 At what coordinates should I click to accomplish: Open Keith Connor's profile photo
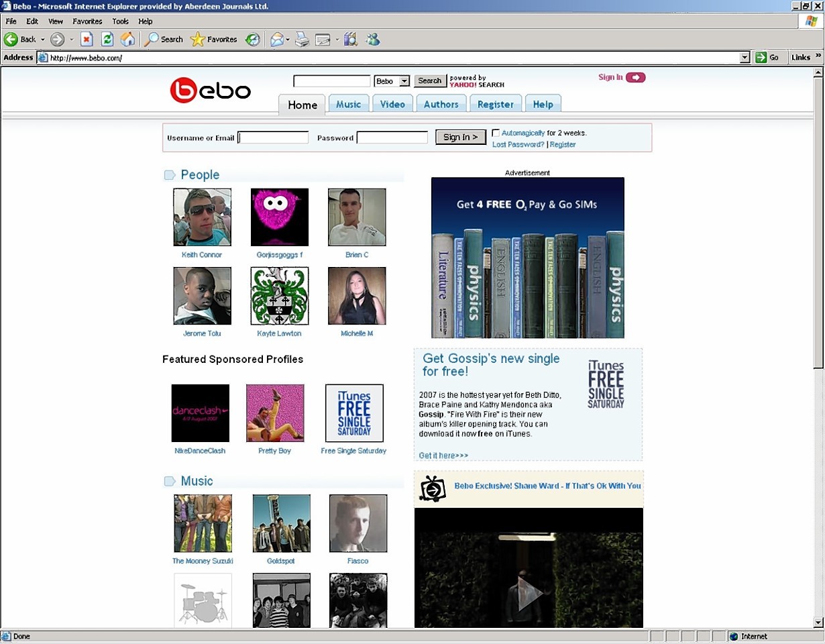click(x=203, y=217)
